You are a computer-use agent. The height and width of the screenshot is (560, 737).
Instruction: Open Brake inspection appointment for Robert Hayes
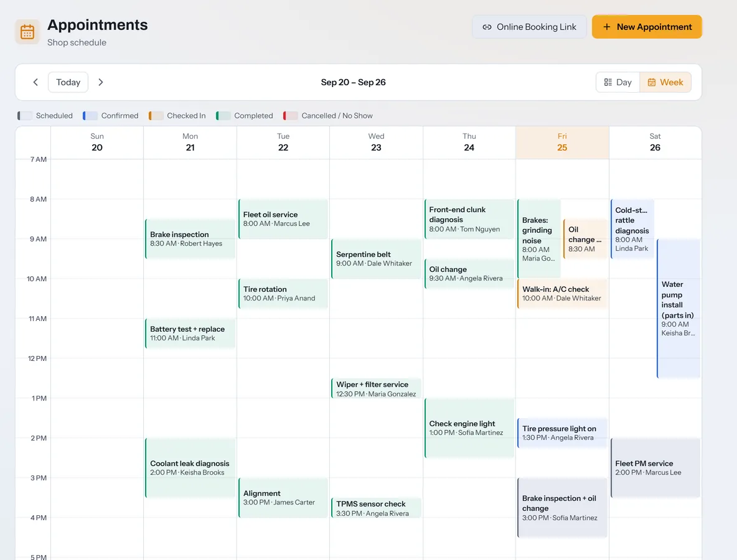(x=190, y=239)
